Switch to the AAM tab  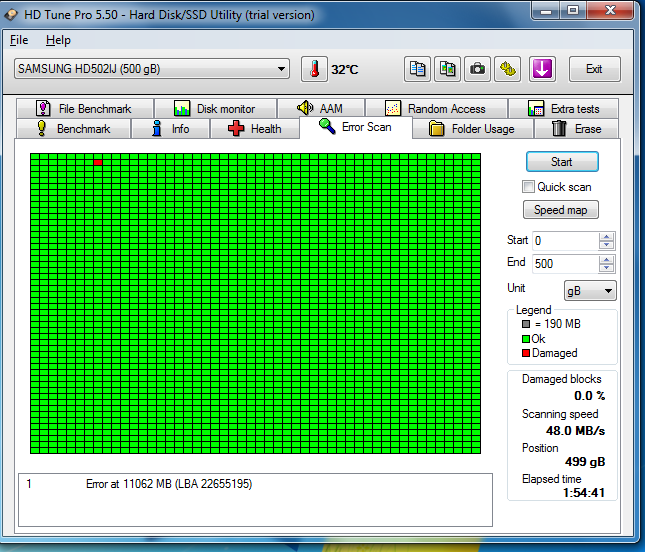click(321, 109)
